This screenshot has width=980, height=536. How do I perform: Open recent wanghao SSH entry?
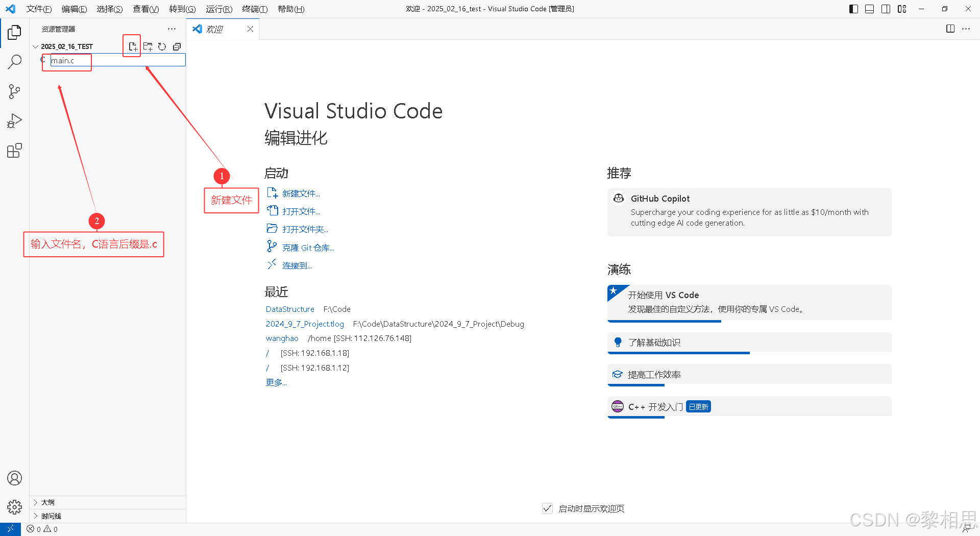(282, 338)
